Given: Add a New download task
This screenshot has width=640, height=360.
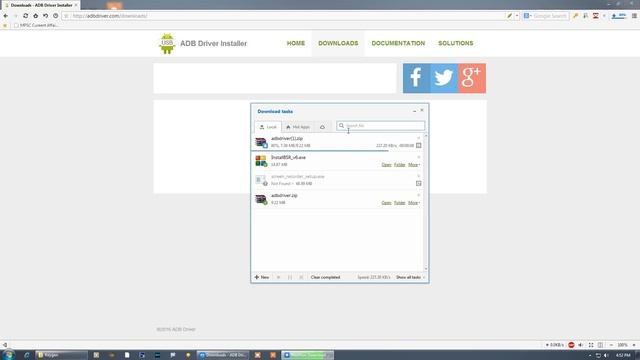Looking at the screenshot, I should (x=262, y=277).
